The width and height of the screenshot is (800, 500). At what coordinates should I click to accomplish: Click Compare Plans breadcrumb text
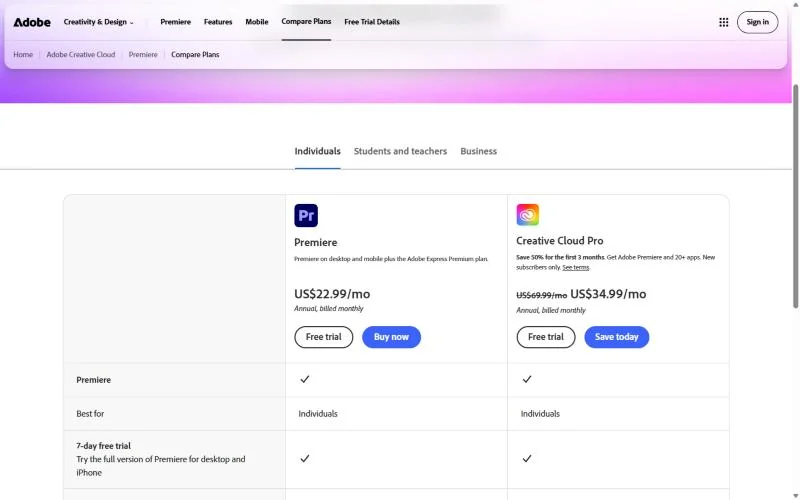click(x=195, y=55)
